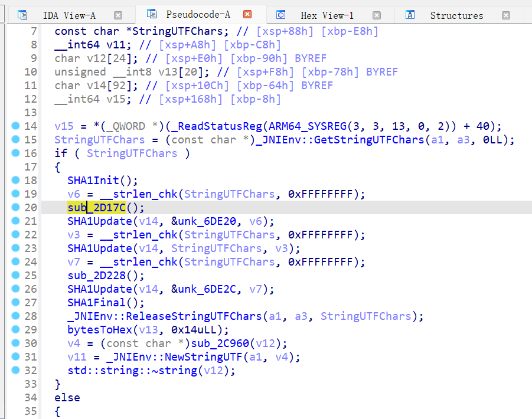
Task: Click _JNIEnv::ReleaseStringUTFChars call
Action: coord(165,316)
